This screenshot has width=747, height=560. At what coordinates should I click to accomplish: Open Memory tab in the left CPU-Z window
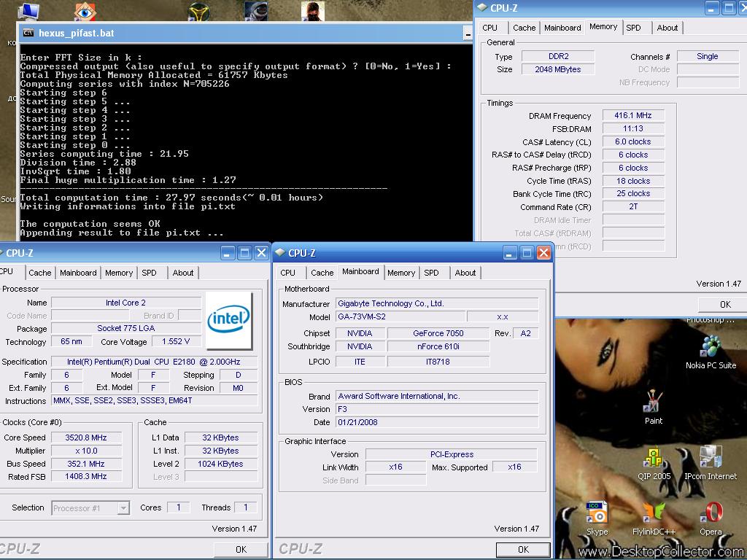(x=119, y=273)
